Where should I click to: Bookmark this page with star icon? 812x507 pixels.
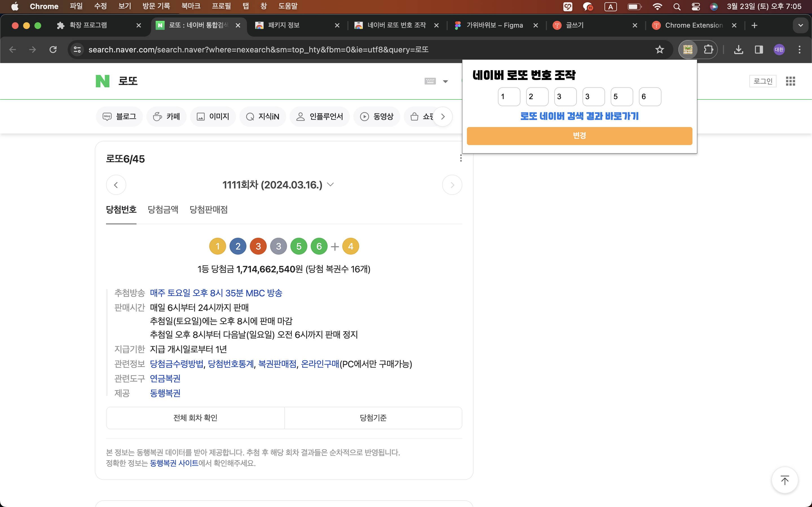[659, 50]
